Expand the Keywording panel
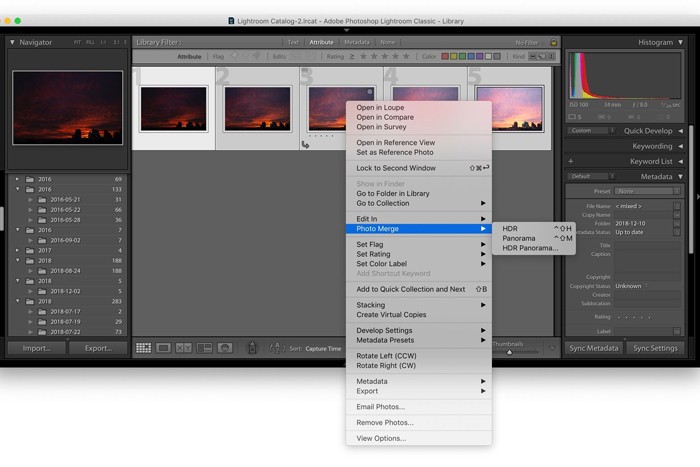This screenshot has width=700, height=467. click(681, 146)
